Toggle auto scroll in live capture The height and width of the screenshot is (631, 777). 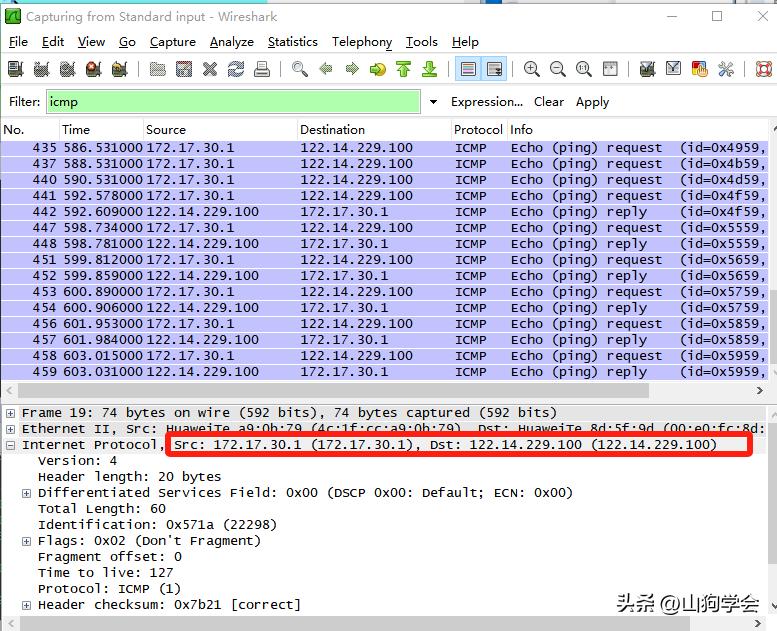(x=494, y=69)
